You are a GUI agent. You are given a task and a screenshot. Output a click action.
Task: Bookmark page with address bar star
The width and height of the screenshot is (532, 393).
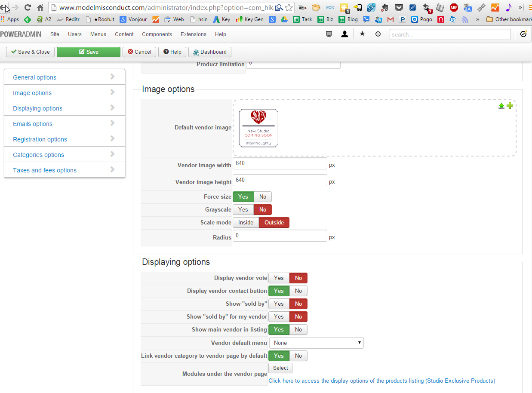289,7
